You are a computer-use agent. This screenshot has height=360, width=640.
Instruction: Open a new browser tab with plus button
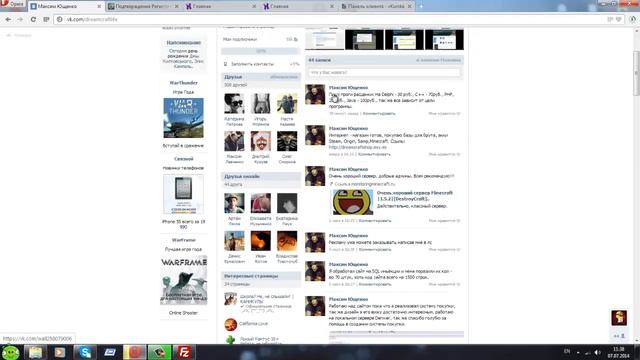point(421,6)
